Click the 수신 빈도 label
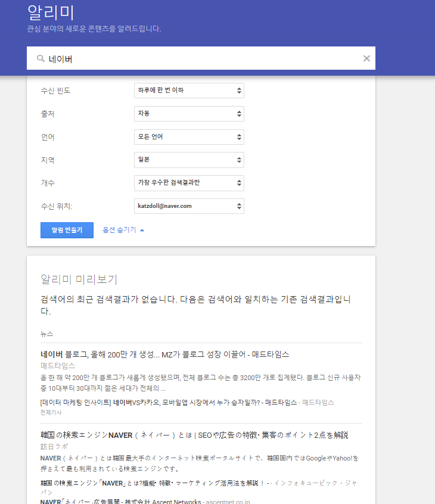Screen dimensions: 435x504 coord(55,91)
